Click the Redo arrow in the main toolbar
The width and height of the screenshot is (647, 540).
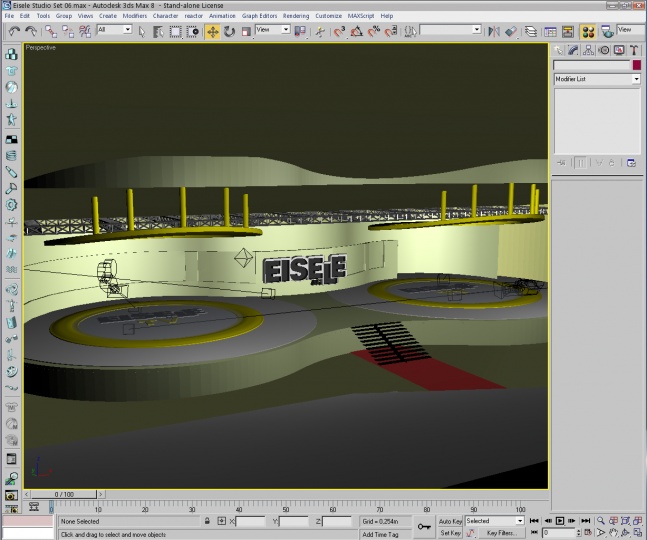point(31,31)
